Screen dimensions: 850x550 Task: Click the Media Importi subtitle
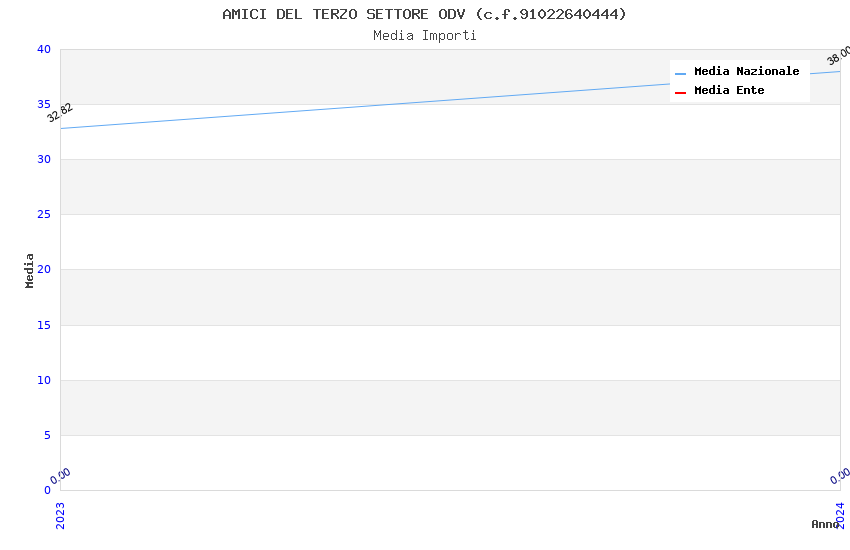tap(424, 36)
